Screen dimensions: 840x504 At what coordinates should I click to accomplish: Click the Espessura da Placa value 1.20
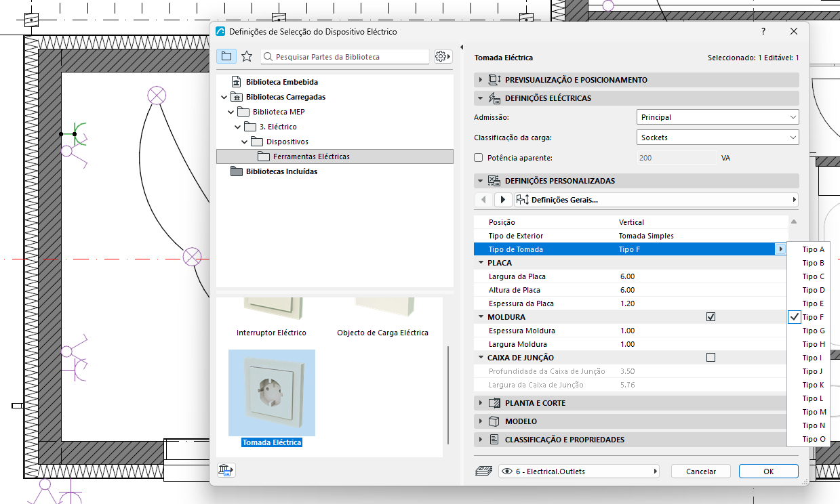click(x=627, y=303)
